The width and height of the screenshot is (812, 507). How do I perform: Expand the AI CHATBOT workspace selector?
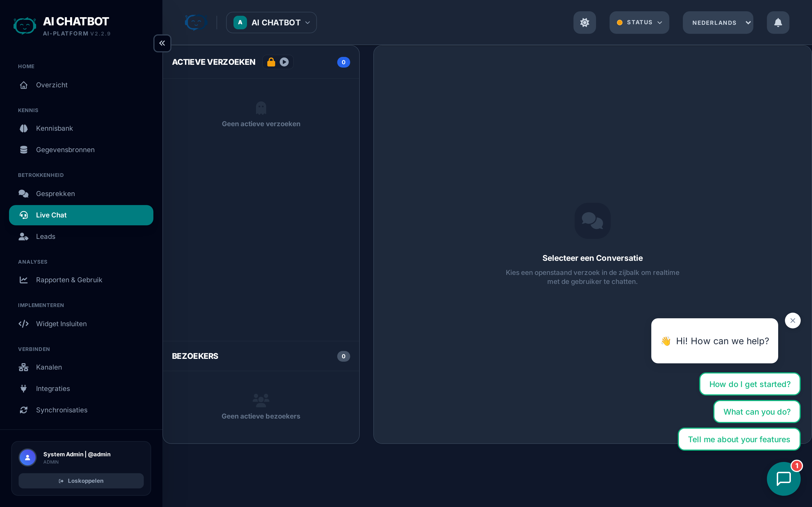pos(271,23)
